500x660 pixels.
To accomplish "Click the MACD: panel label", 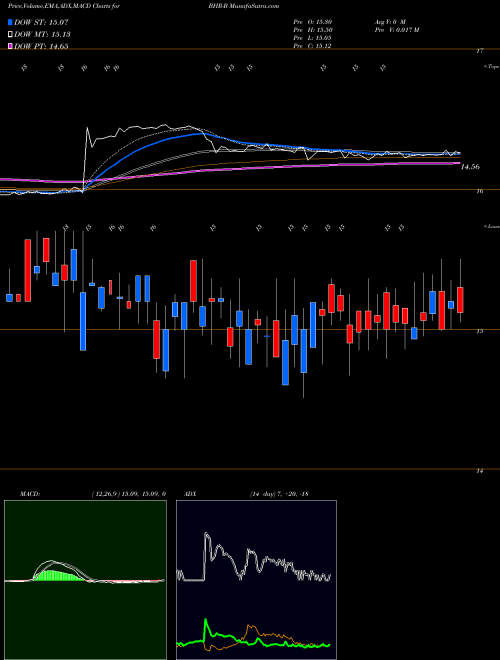I will [30, 494].
